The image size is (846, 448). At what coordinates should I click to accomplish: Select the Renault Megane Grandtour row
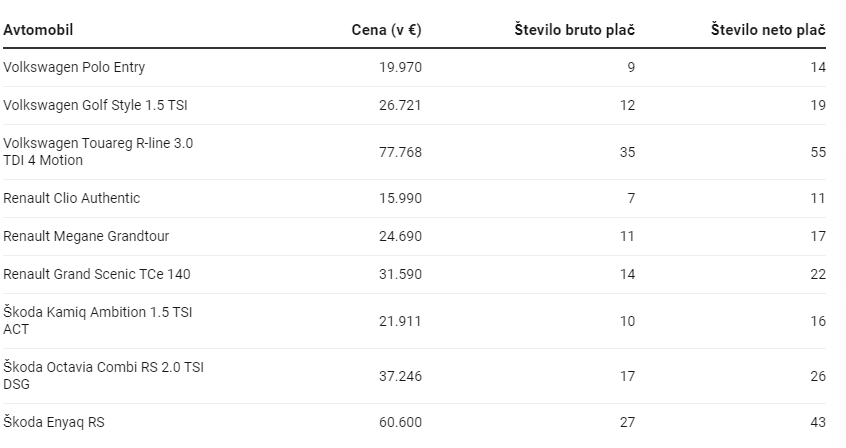414,236
